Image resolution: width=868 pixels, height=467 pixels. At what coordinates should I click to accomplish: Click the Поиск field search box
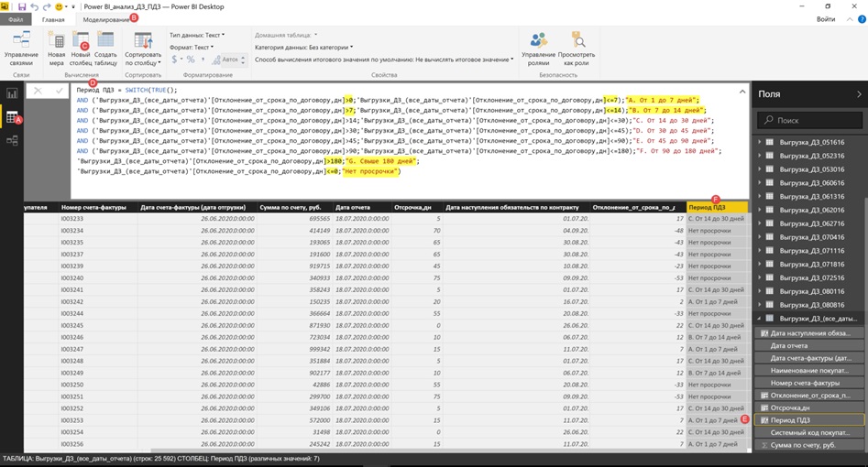point(809,120)
